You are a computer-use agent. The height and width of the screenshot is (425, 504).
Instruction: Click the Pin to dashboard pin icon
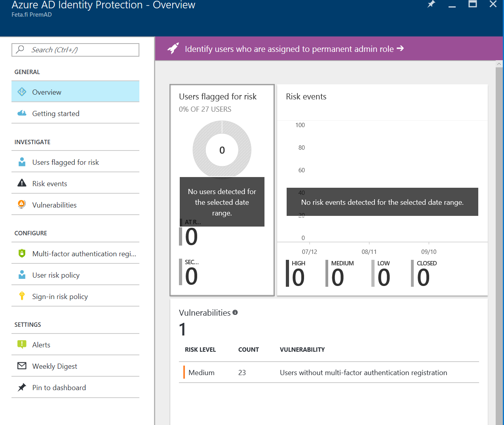[22, 387]
